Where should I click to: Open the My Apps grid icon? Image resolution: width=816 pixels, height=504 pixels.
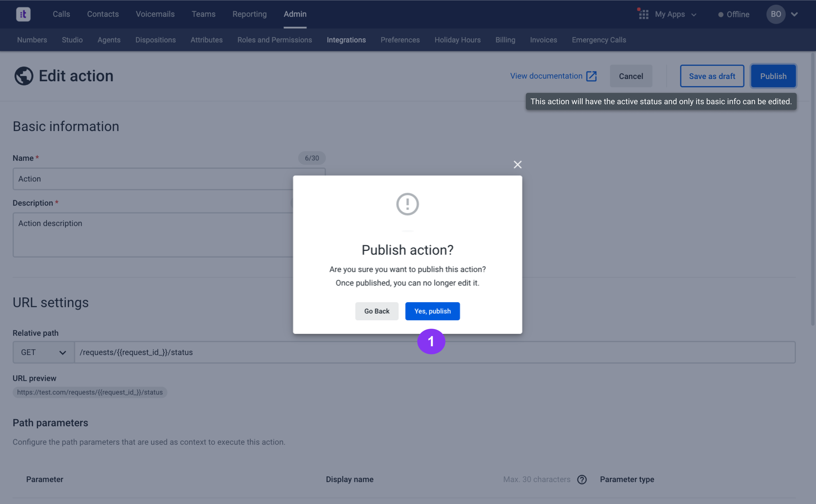(643, 14)
